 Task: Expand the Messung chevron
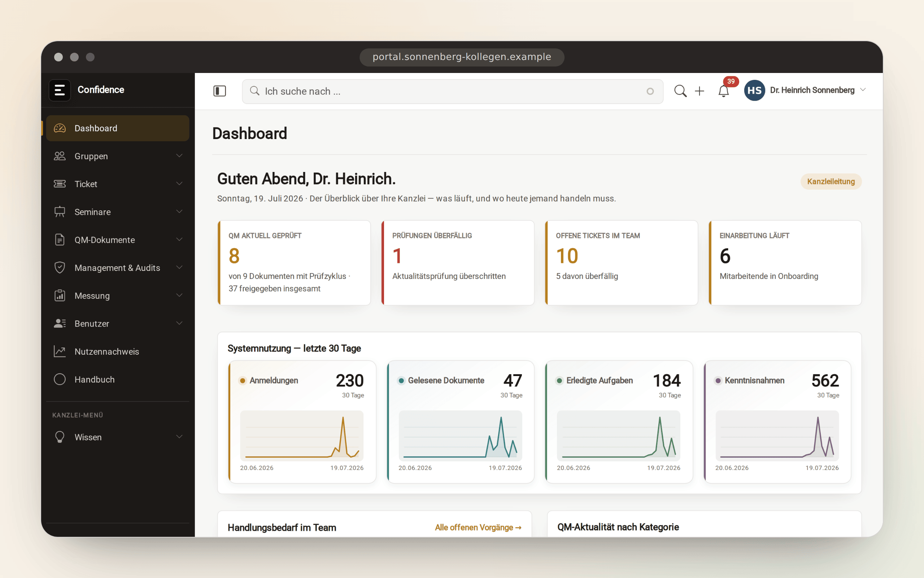(x=179, y=295)
